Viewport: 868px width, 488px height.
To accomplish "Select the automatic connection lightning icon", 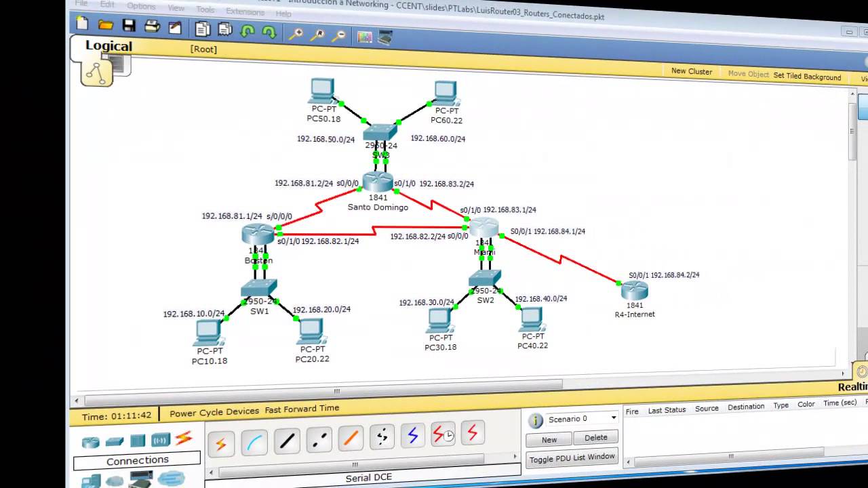I will 221,444.
